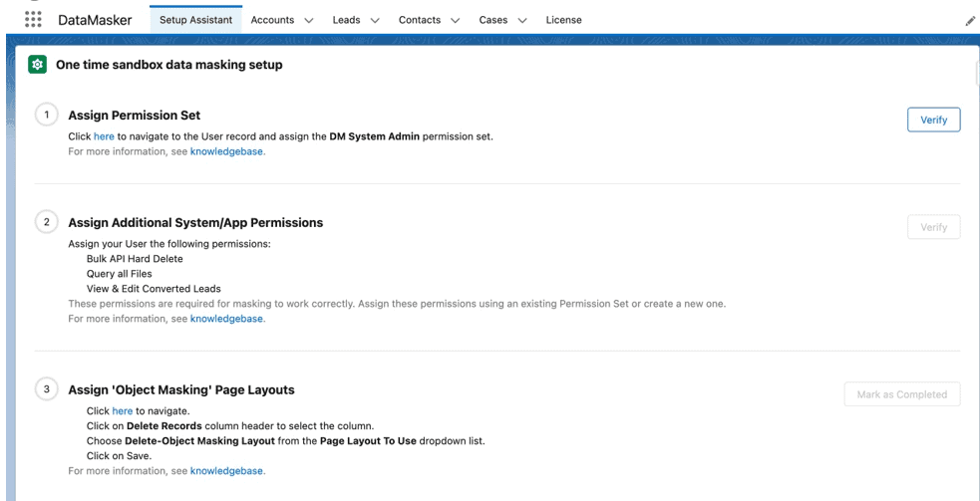Open the License tab
Screen dimensions: 980x501
coord(563,20)
